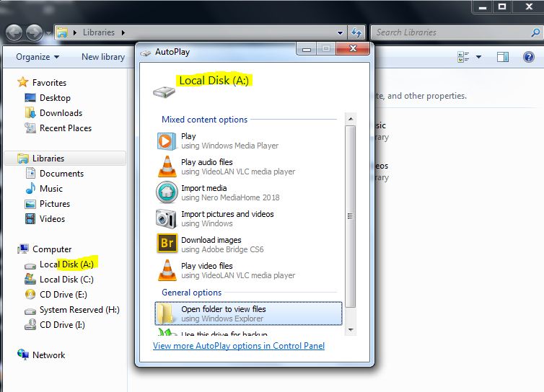Select Import pictures and videos using Windows
This screenshot has width=544, height=392.
coord(248,219)
